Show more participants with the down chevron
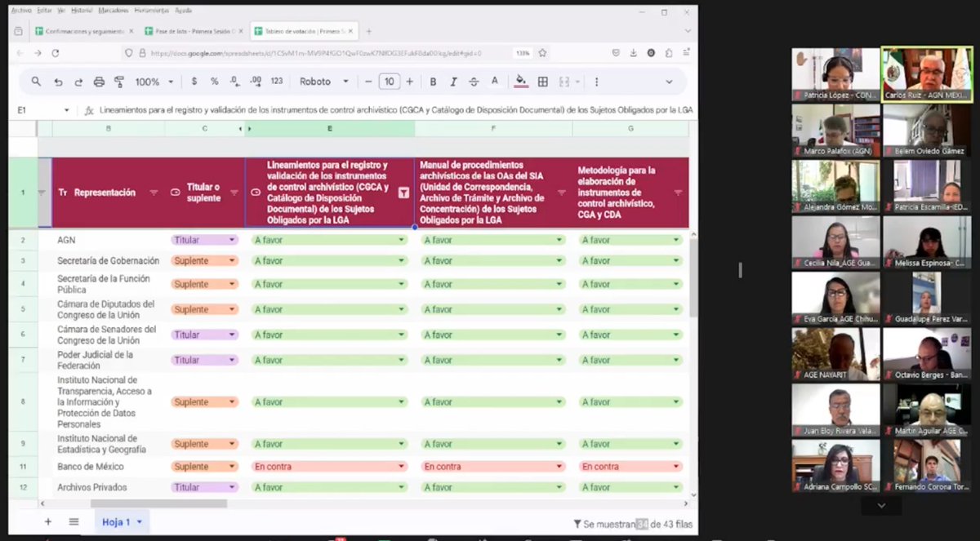The width and height of the screenshot is (980, 541). click(881, 506)
